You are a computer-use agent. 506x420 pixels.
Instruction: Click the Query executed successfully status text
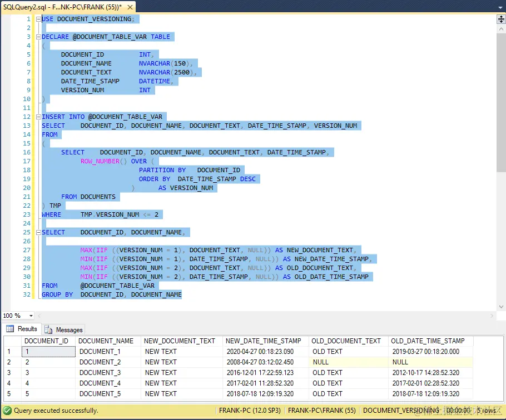tap(56, 411)
